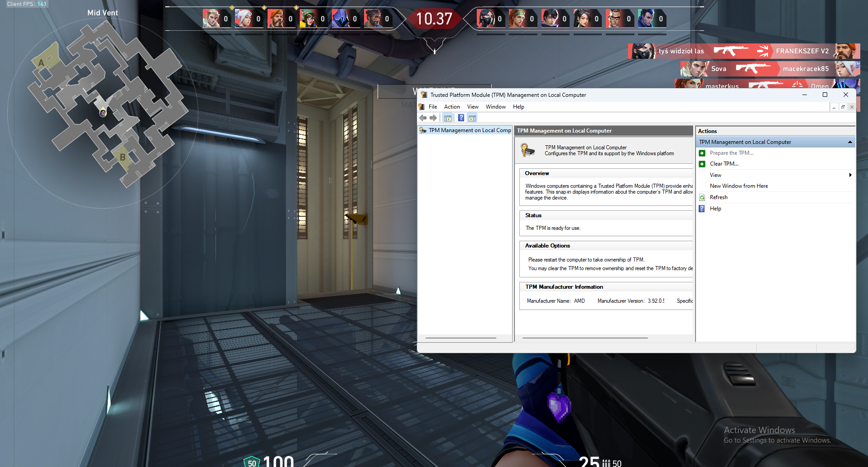Click the B site marker on minimap
The width and height of the screenshot is (868, 467).
tap(122, 157)
